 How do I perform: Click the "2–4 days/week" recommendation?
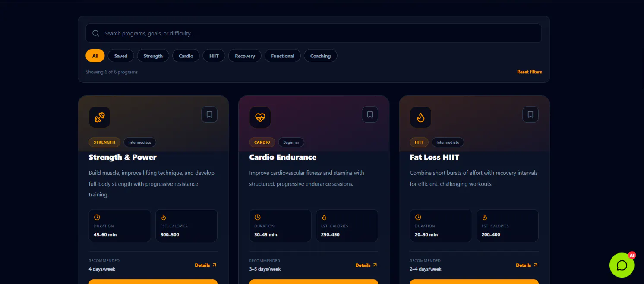[426, 269]
